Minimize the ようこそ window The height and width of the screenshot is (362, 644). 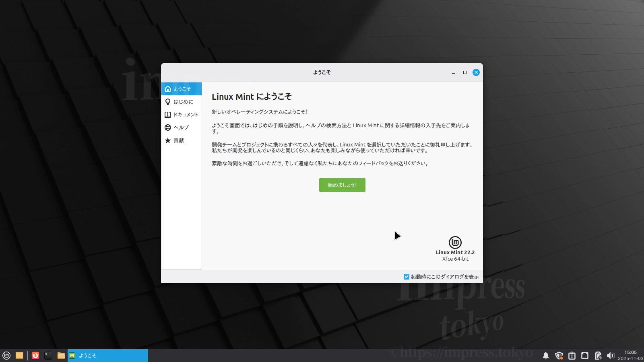[x=454, y=72]
